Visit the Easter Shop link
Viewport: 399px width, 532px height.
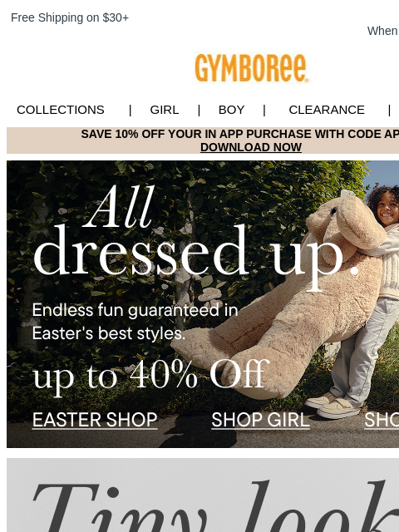95,420
